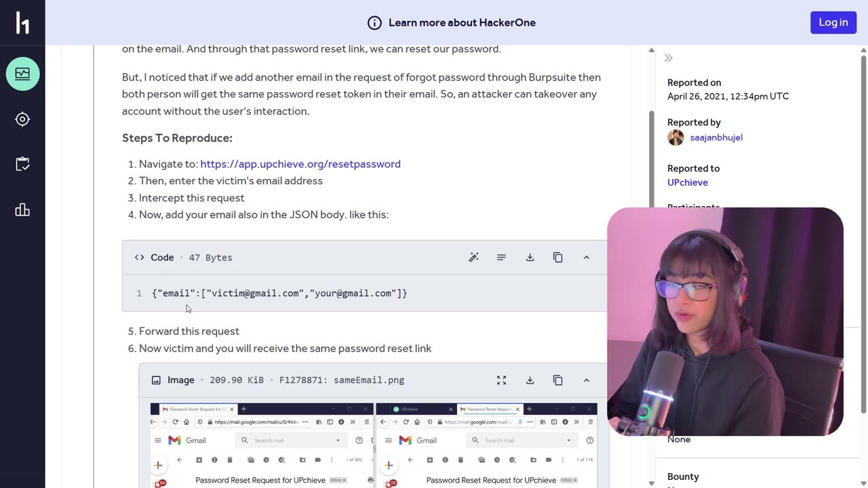Copy the code snippet contents

558,258
